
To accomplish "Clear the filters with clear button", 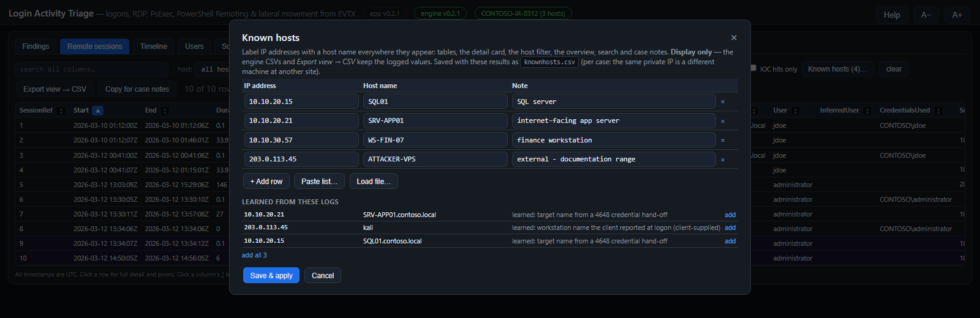I will pyautogui.click(x=894, y=69).
